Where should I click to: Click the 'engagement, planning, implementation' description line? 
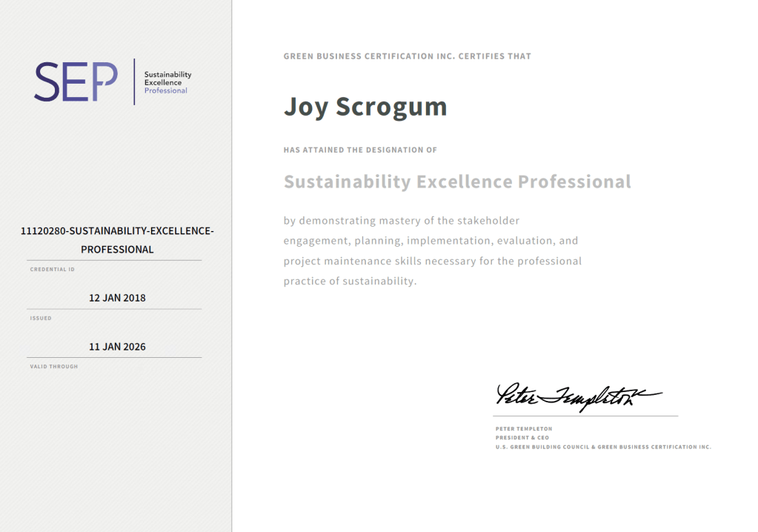[x=430, y=241]
